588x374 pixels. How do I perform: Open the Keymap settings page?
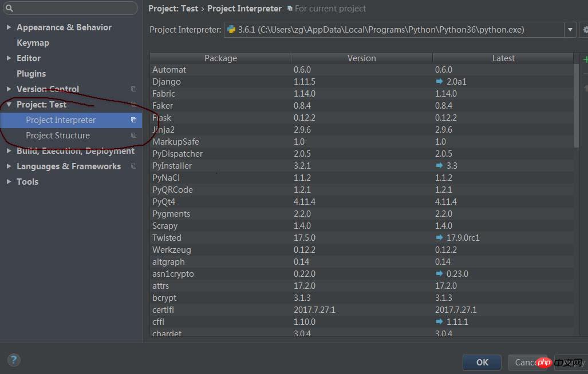[x=33, y=43]
